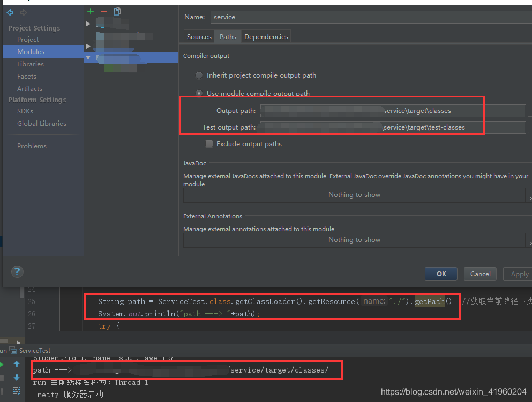Open Artifacts settings
The height and width of the screenshot is (402, 532).
29,88
